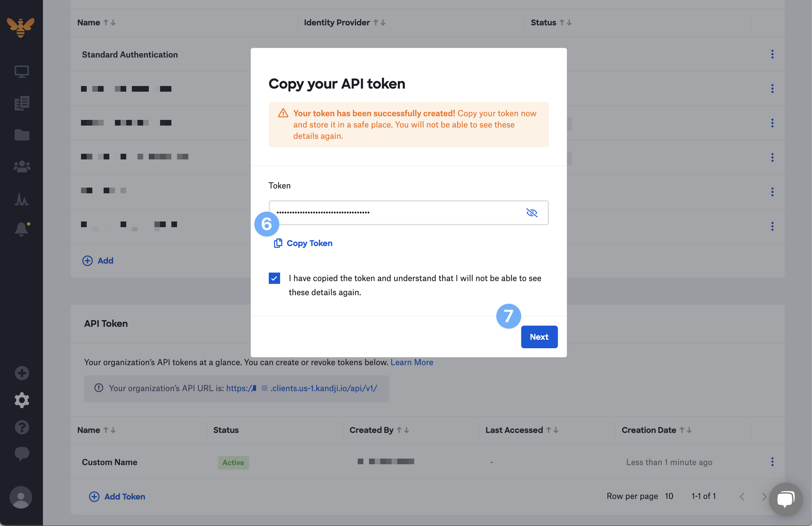812x526 pixels.
Task: Open Standard Authentication row actions menu
Action: coord(772,54)
